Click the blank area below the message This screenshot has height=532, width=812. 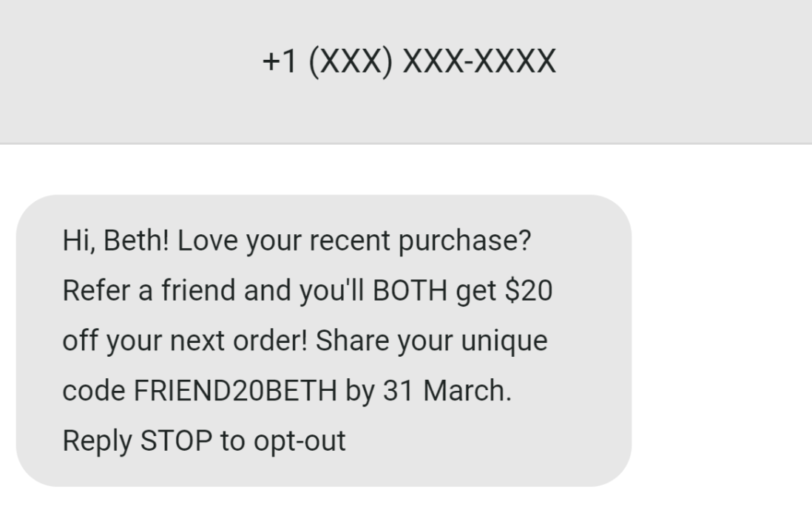406,510
